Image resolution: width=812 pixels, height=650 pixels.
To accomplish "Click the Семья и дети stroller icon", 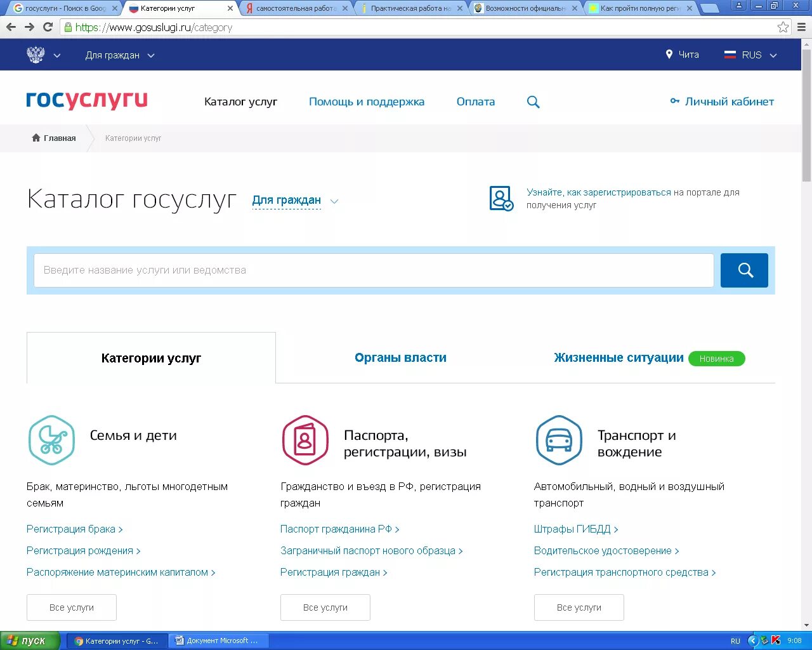I will pos(51,440).
